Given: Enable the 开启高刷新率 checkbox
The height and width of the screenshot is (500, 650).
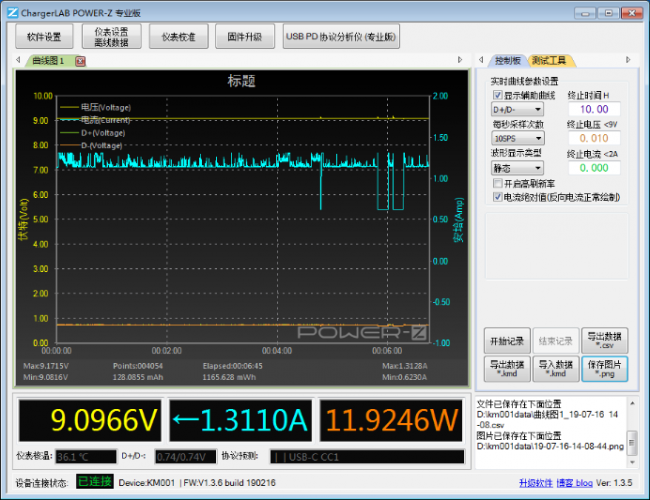Looking at the screenshot, I should 498,183.
